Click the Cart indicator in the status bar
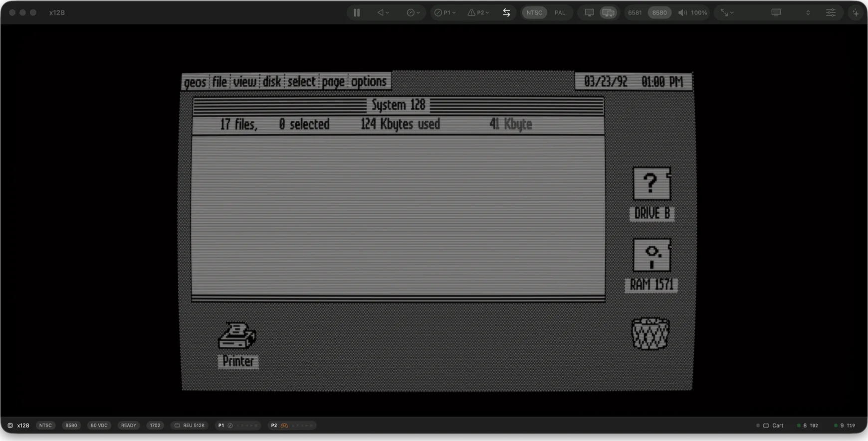Image resolution: width=868 pixels, height=441 pixels. coord(770,426)
